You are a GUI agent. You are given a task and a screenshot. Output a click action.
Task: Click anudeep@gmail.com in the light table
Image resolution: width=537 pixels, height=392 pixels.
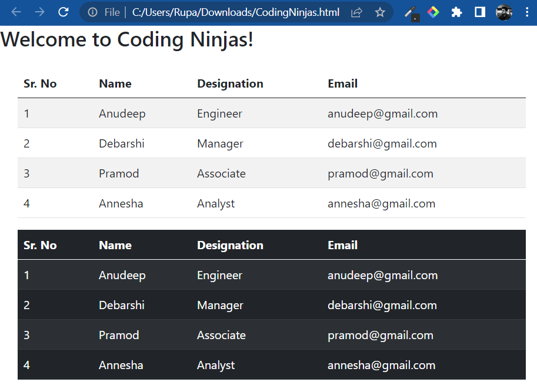[x=382, y=113]
